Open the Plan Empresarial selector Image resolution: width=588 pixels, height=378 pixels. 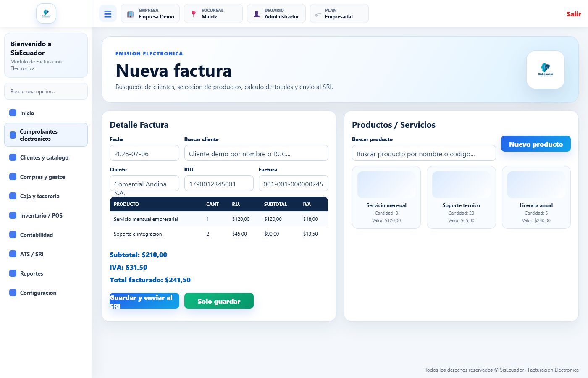click(339, 13)
